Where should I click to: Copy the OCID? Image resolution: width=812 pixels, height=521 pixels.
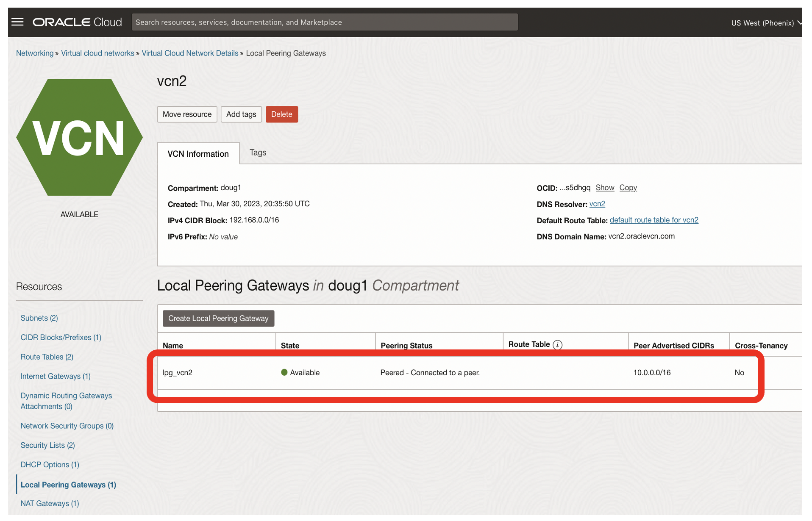point(628,188)
